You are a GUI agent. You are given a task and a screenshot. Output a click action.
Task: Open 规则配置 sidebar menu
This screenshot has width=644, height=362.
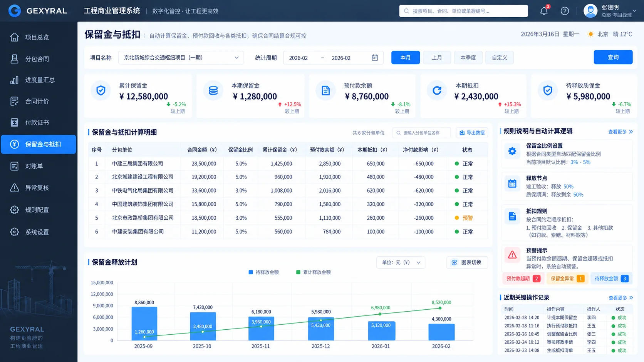39,210
